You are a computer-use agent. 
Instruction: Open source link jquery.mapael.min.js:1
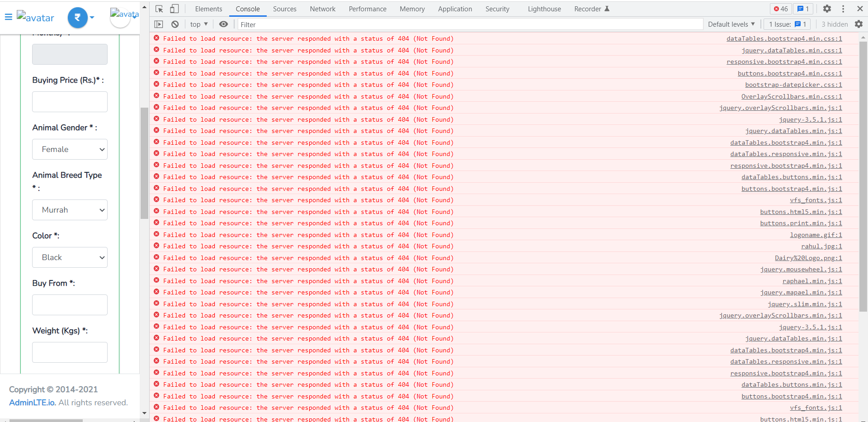[801, 293]
